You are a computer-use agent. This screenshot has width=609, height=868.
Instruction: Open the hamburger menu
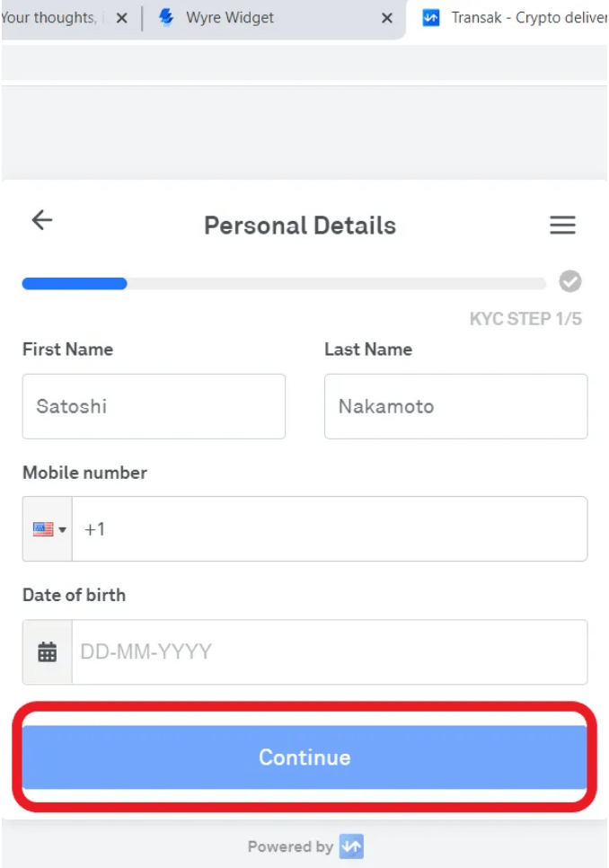tap(562, 225)
